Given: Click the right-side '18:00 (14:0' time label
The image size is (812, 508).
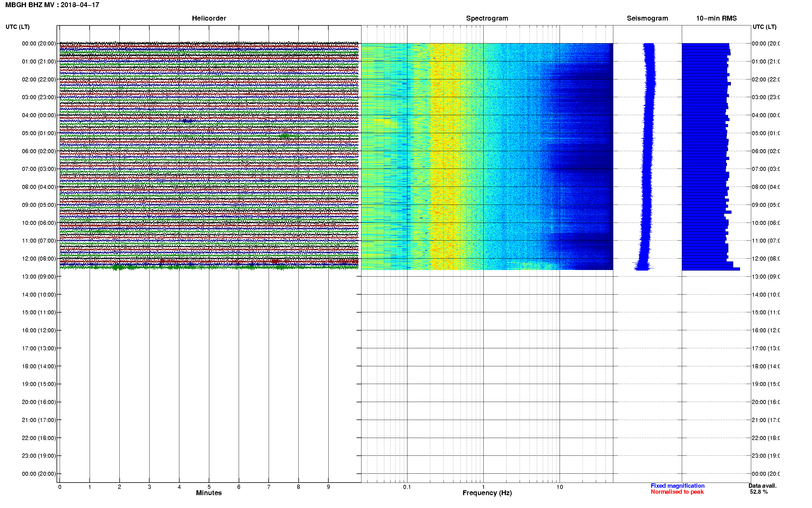Looking at the screenshot, I should pyautogui.click(x=765, y=366).
